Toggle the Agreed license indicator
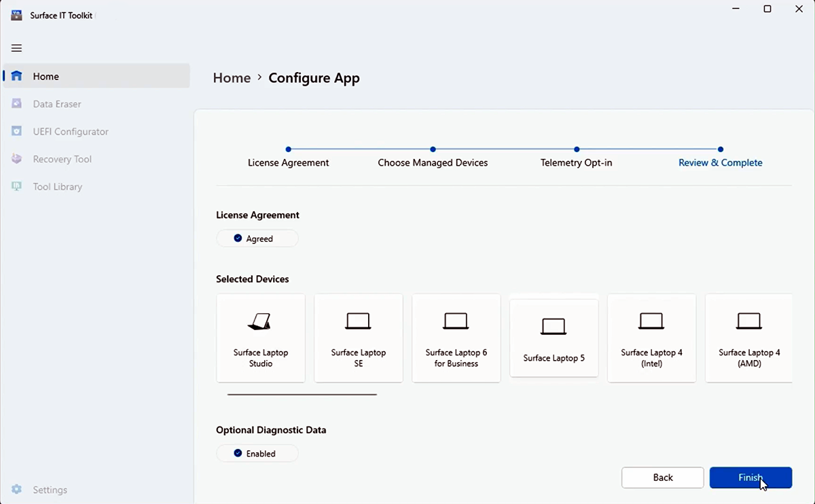This screenshot has height=504, width=815. pos(257,238)
